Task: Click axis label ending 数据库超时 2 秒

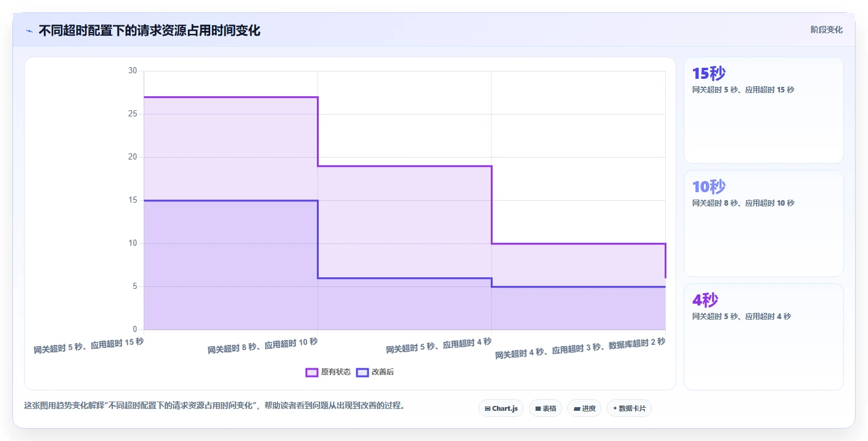Action: [580, 348]
